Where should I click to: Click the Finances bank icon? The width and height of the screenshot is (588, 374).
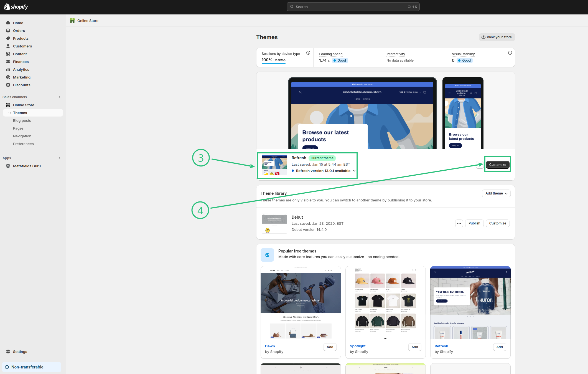click(x=8, y=62)
